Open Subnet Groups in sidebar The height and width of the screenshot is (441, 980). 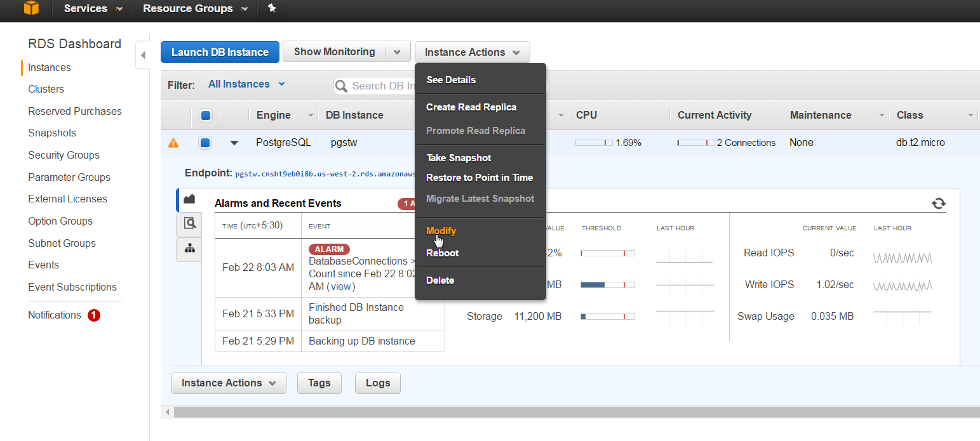[62, 244]
